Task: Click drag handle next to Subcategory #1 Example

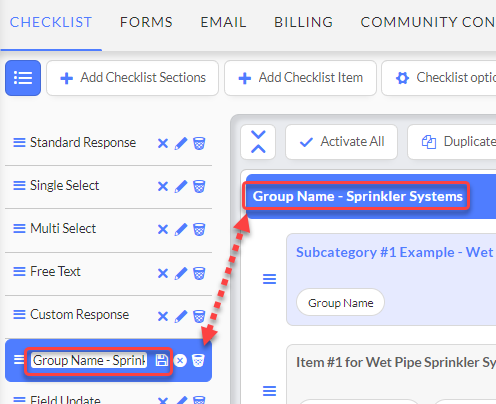Action: (x=269, y=279)
